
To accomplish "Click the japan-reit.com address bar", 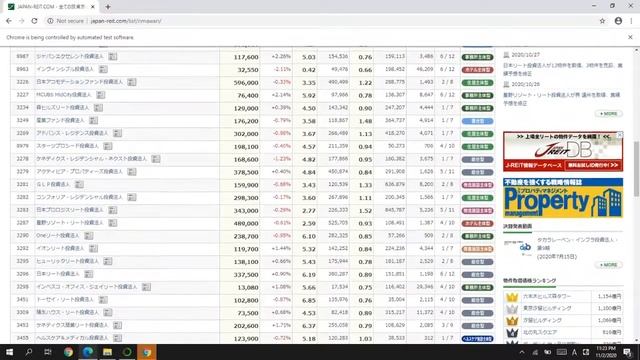I will [x=318, y=21].
